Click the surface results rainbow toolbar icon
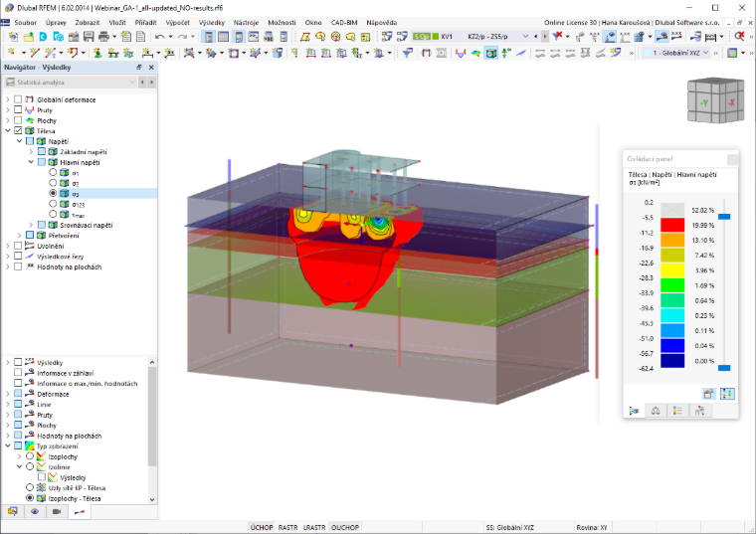Screen dimensions: 756x534 coord(475,53)
